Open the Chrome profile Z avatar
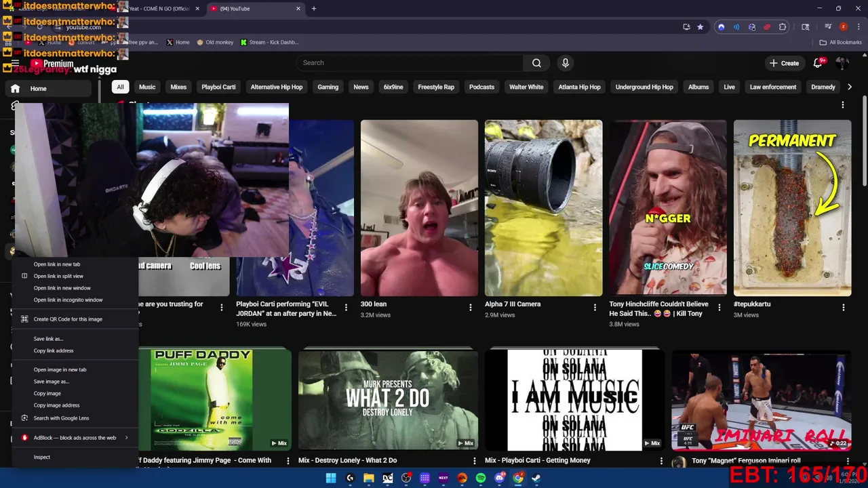 843,27
